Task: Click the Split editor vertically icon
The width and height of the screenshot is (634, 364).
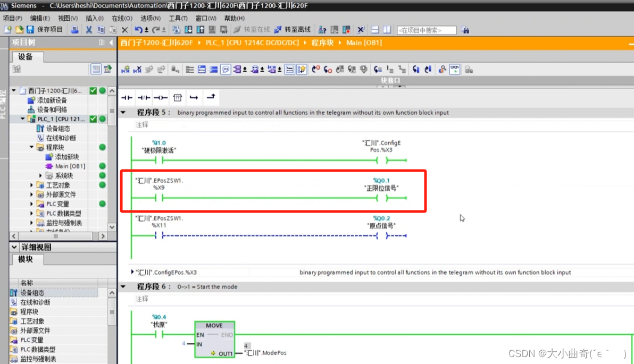Action: [x=387, y=29]
